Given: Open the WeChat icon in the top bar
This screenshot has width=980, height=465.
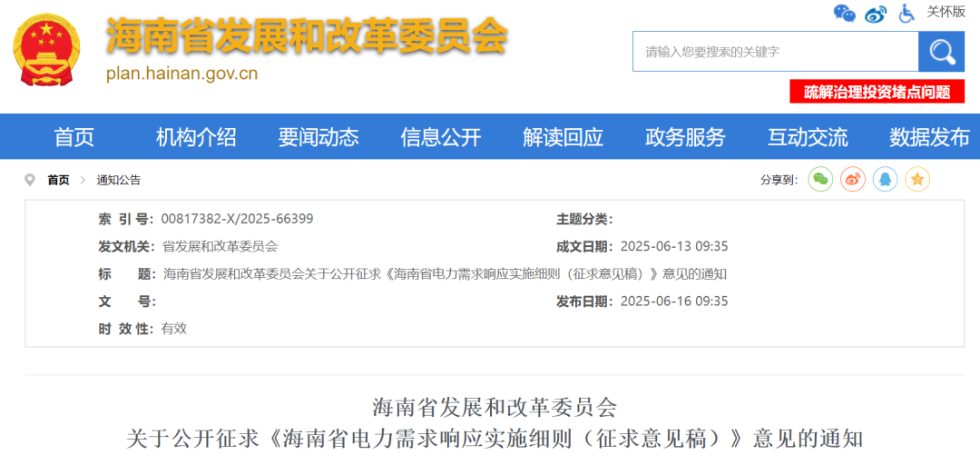Looking at the screenshot, I should click(845, 13).
